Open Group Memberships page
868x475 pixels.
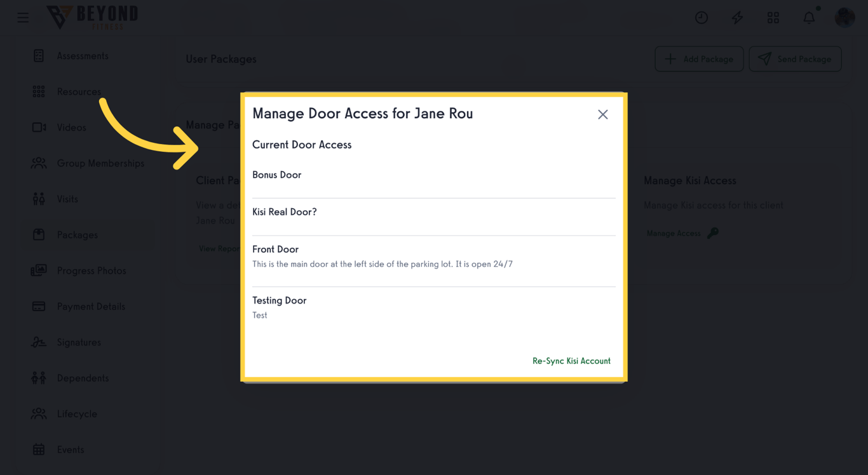tap(100, 163)
